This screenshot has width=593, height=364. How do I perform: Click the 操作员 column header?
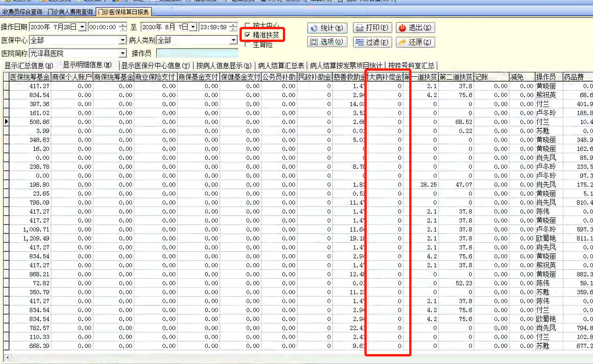(549, 77)
